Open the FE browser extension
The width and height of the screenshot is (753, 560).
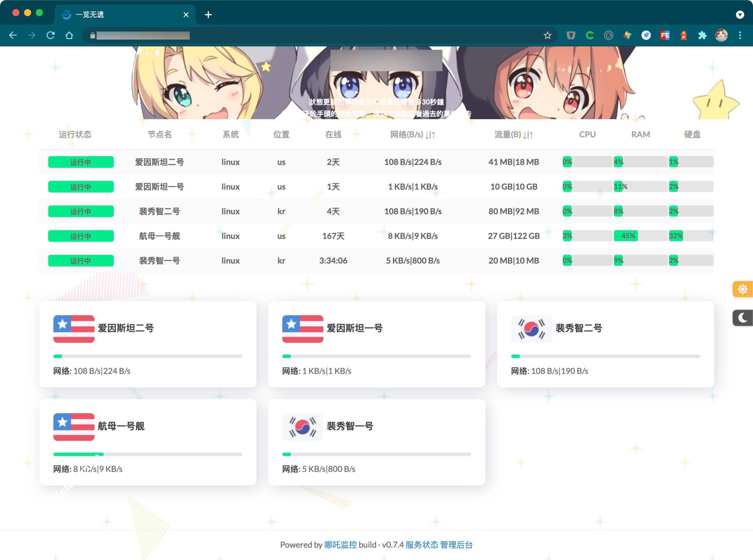pos(665,35)
